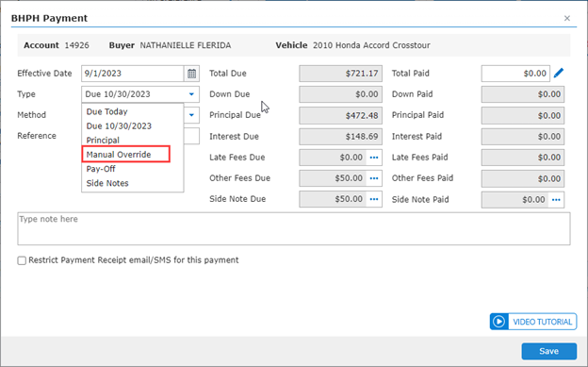Viewport: 588px width, 367px height.
Task: Open the Side Note Paid ellipsis details
Action: pos(556,200)
